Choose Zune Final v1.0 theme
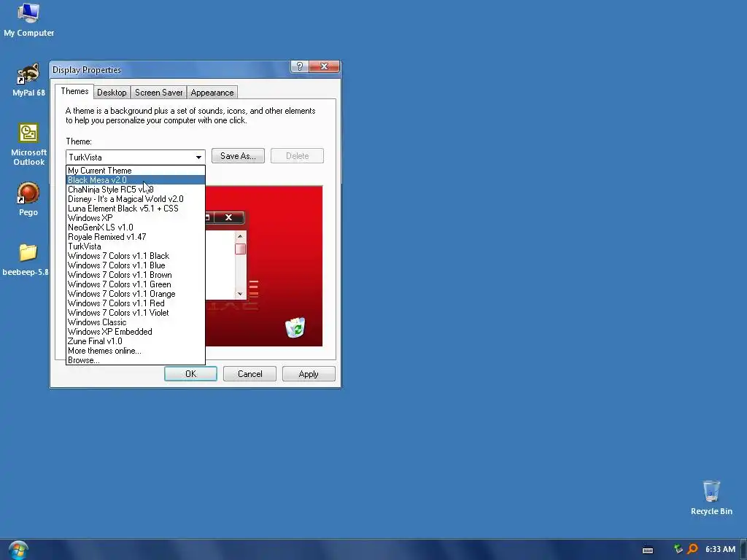747x560 pixels. (135, 341)
